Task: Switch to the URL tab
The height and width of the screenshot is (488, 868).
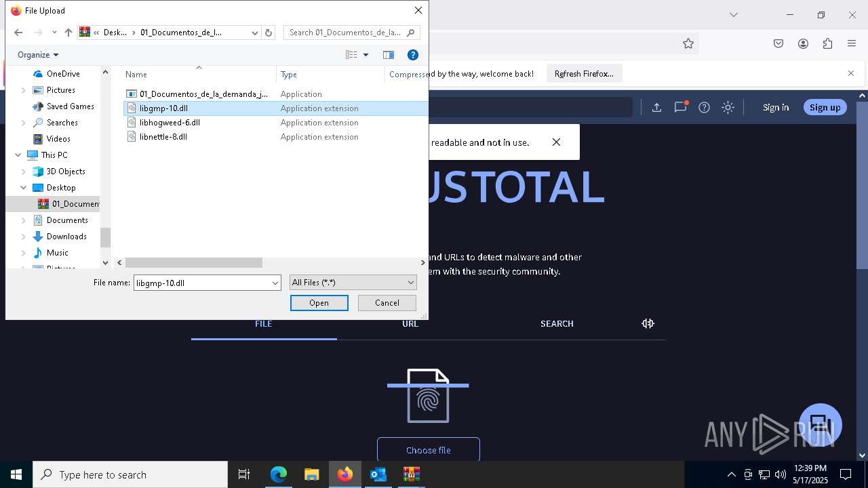Action: (410, 324)
